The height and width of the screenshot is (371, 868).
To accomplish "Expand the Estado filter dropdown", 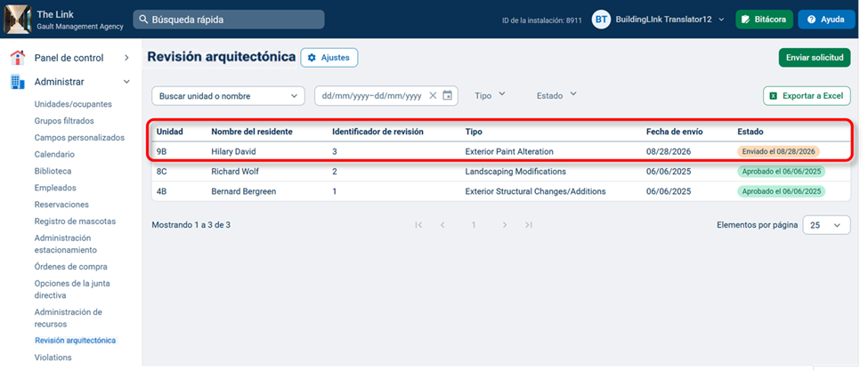I will tap(556, 95).
